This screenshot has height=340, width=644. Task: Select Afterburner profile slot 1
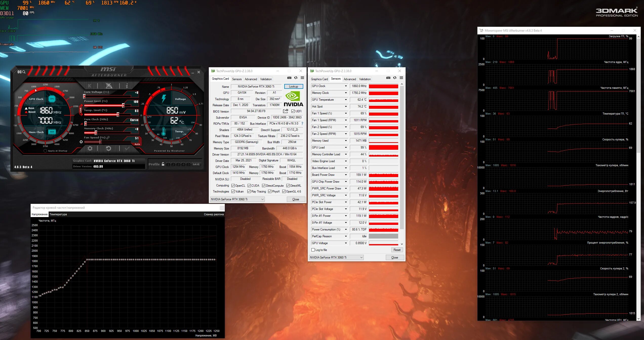tap(168, 164)
